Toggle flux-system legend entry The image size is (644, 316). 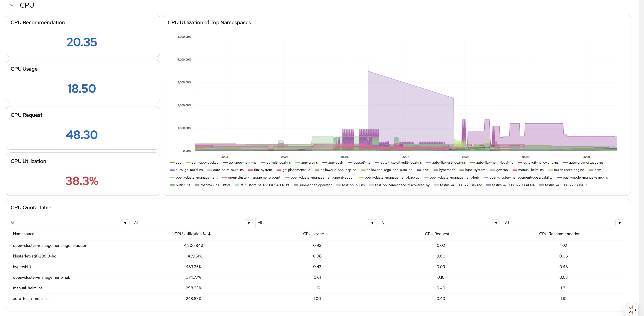pyautogui.click(x=260, y=170)
